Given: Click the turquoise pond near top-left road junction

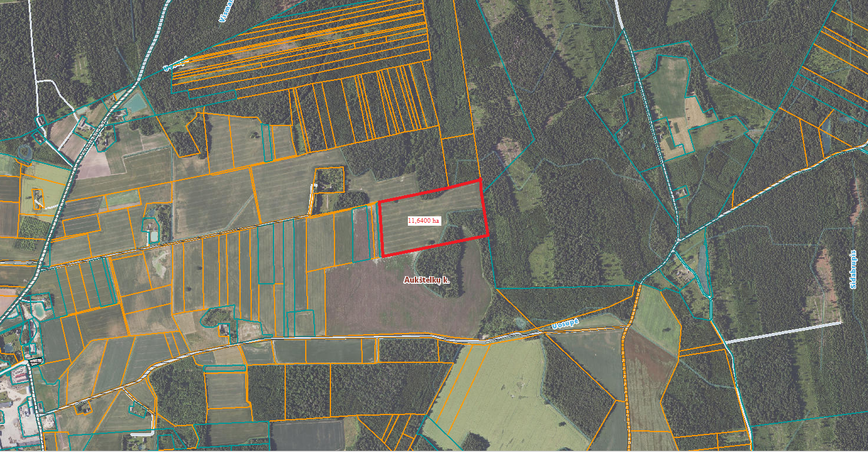Looking at the screenshot, I should click(136, 104).
